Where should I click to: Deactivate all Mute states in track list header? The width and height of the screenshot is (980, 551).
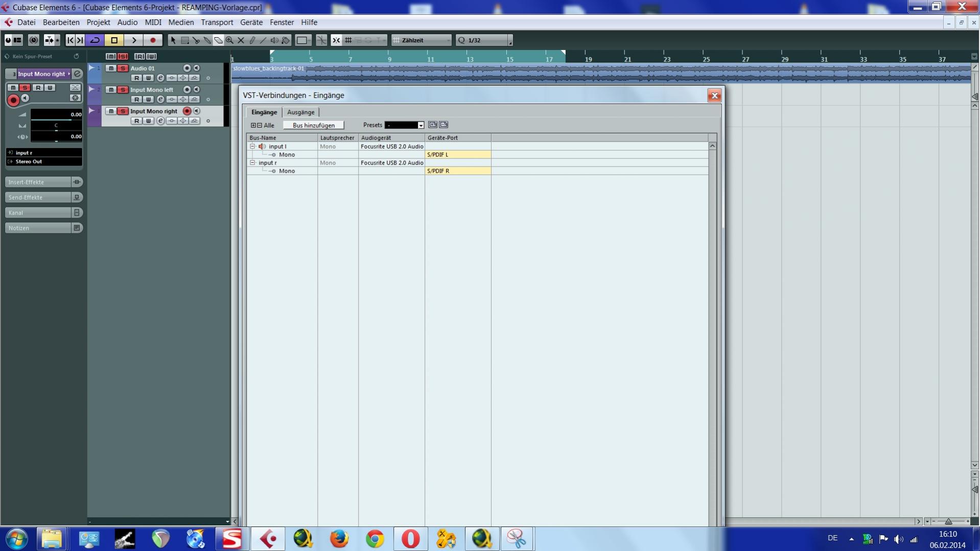[x=111, y=56]
